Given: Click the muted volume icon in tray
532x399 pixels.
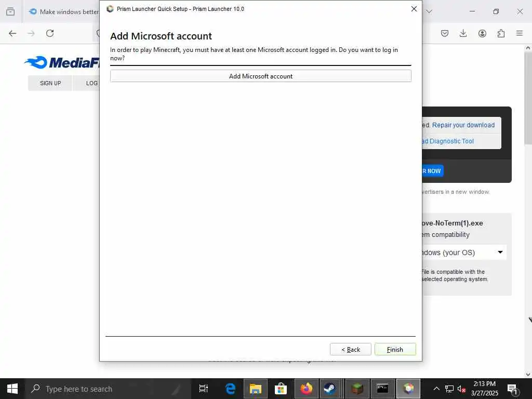Looking at the screenshot, I should (x=461, y=389).
